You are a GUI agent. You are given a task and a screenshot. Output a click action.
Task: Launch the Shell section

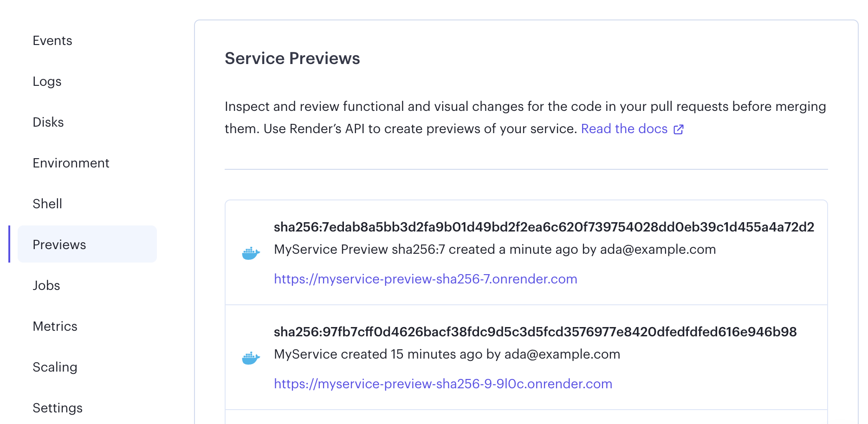click(x=47, y=204)
